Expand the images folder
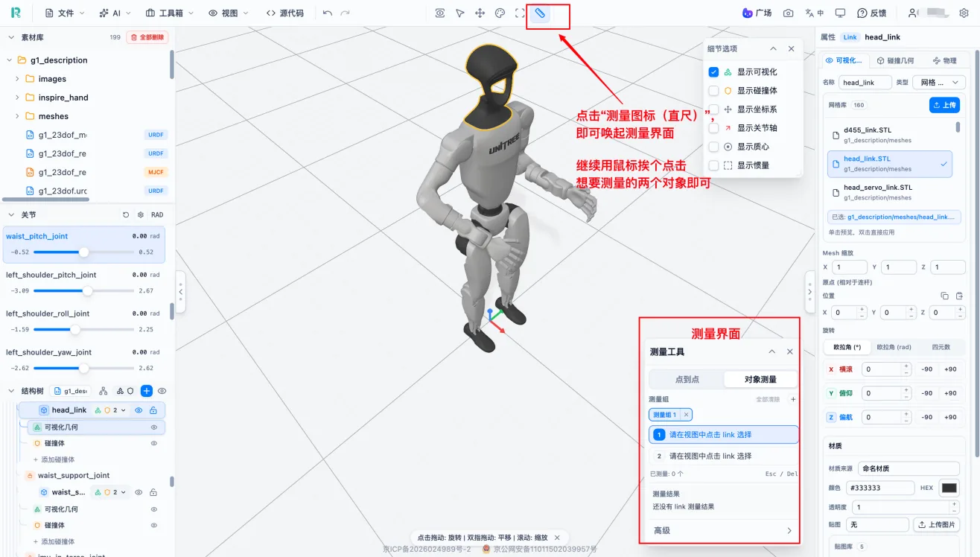This screenshot has height=557, width=980. click(x=17, y=79)
